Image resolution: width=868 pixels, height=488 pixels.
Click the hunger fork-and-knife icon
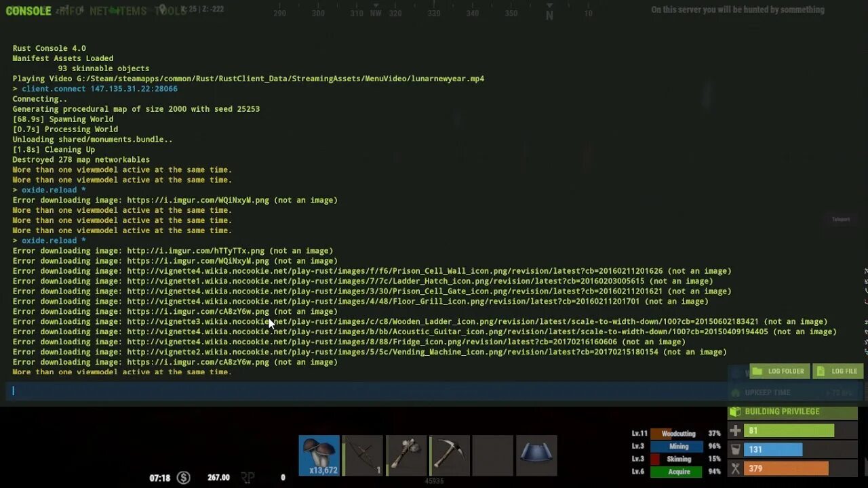tap(735, 468)
